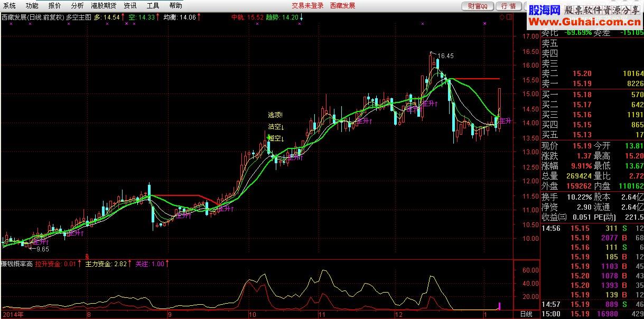Click the 趋势: 14.20 indicator value
The height and width of the screenshot is (319, 644).
coord(284,17)
